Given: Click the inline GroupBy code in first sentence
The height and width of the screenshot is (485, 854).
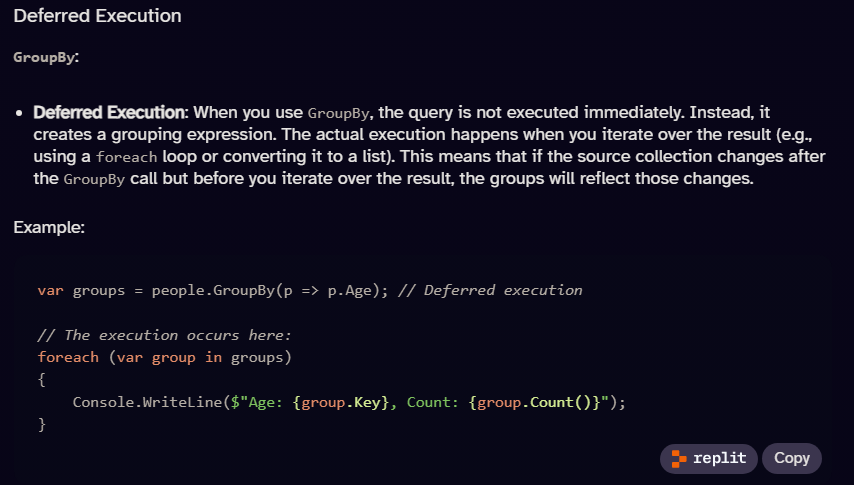Looking at the screenshot, I should coord(339,113).
